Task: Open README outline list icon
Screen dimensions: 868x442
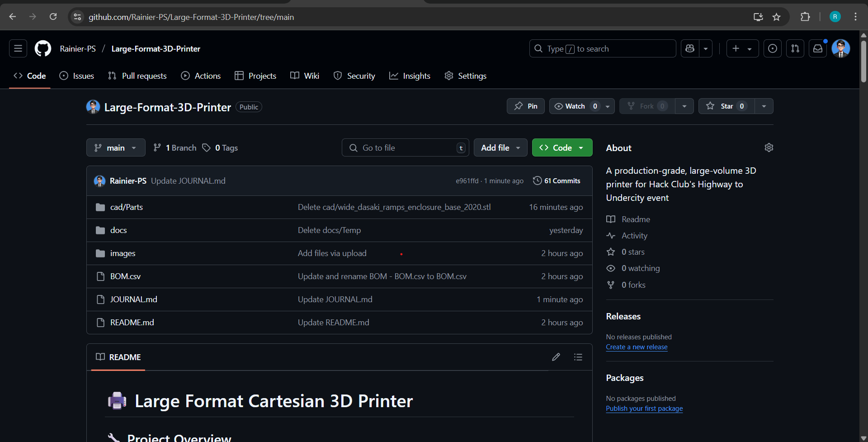Action: coord(578,357)
